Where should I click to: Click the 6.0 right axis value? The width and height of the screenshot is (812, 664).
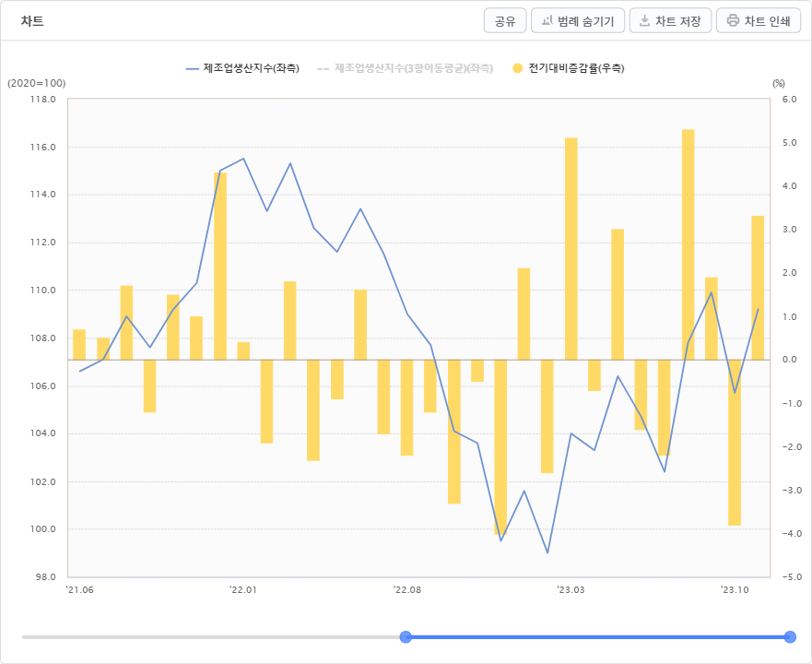[x=789, y=99]
